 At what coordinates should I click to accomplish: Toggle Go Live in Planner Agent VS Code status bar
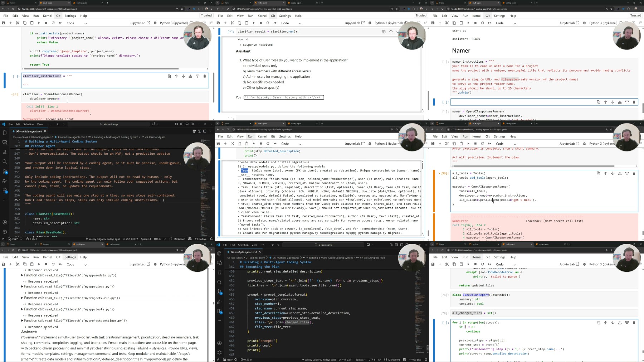pyautogui.click(x=201, y=239)
